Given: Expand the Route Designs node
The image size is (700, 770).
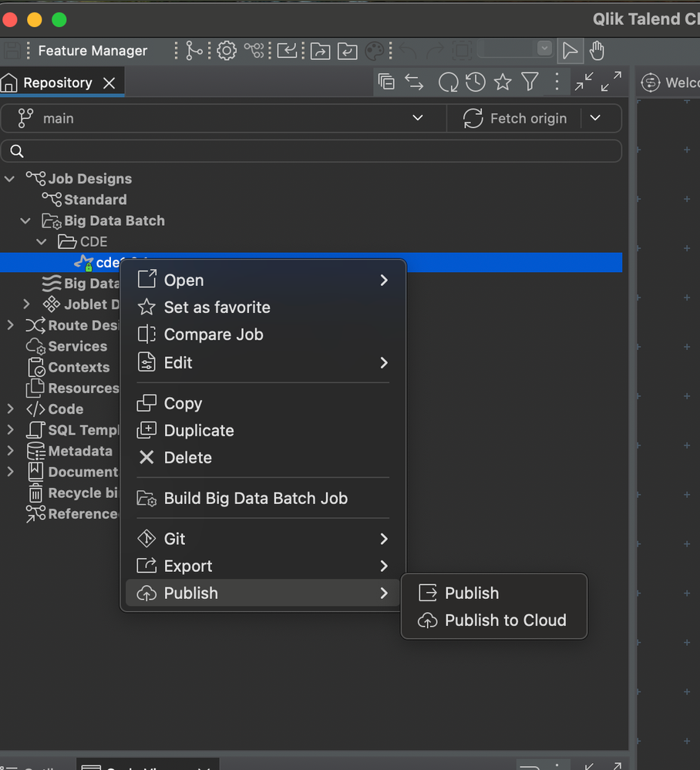Looking at the screenshot, I should 10,325.
